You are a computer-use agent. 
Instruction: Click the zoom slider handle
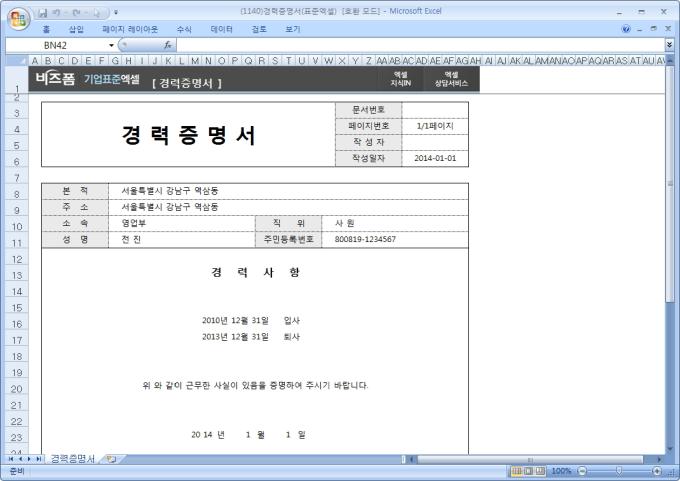[619, 471]
